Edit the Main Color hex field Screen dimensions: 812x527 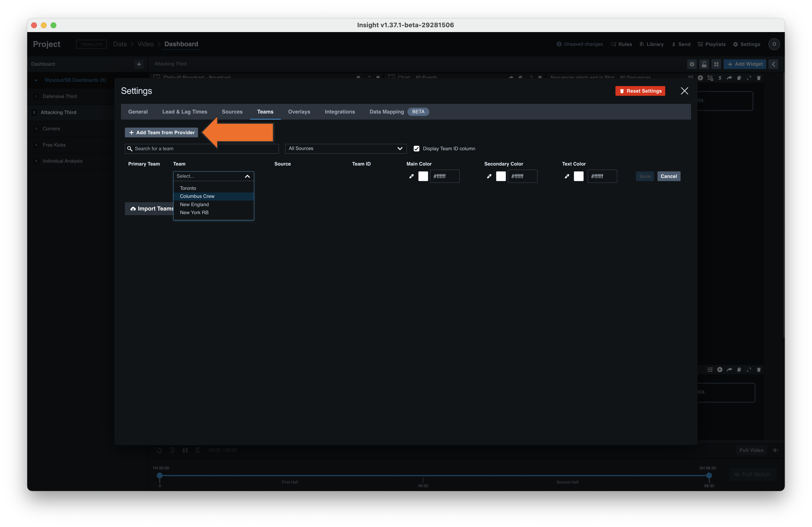[x=445, y=176]
